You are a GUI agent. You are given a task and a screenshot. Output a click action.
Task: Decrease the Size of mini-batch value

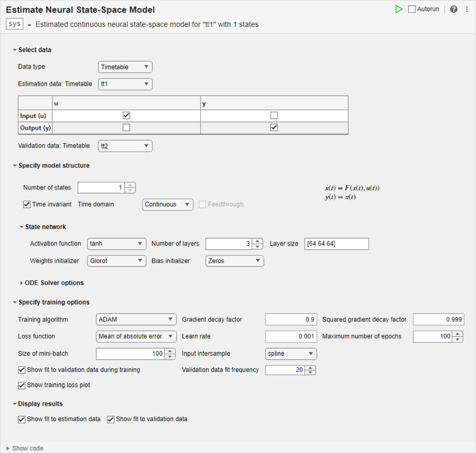click(170, 356)
